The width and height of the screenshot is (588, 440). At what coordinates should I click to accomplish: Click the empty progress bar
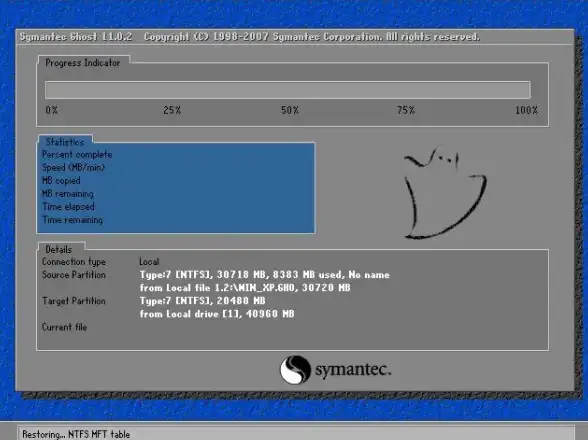pyautogui.click(x=288, y=90)
